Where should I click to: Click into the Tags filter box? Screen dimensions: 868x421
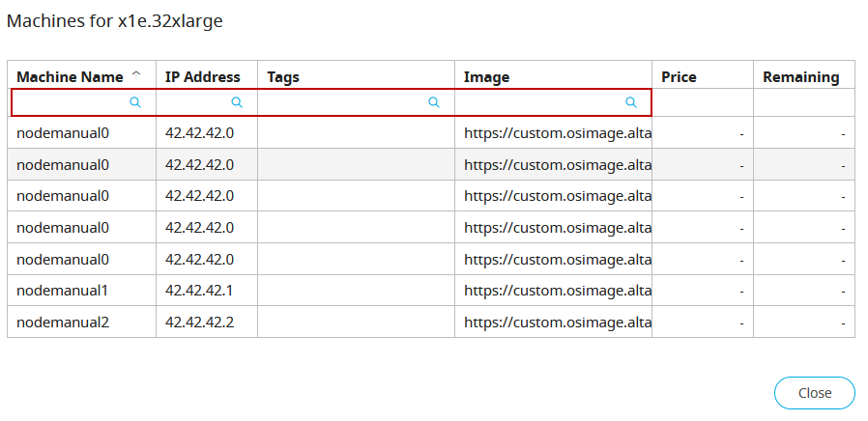coord(343,102)
